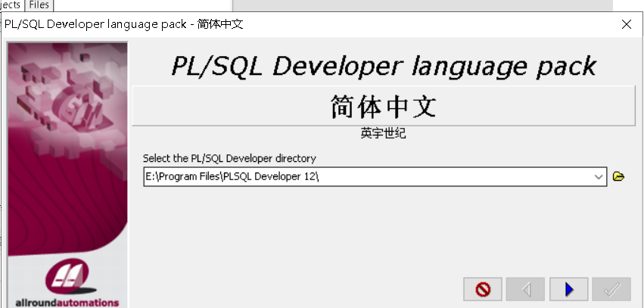The image size is (644, 308).
Task: Click the allround automations logo
Action: (x=67, y=283)
